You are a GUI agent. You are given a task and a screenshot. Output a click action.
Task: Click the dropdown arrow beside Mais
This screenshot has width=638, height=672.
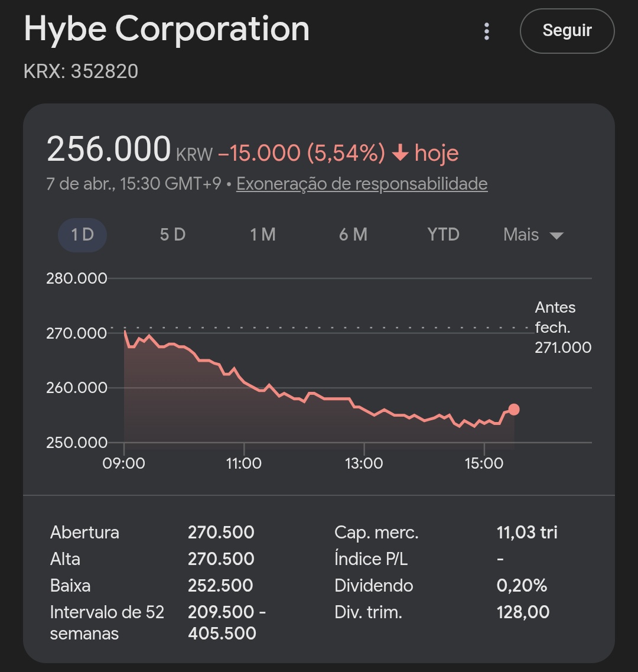[x=556, y=236]
